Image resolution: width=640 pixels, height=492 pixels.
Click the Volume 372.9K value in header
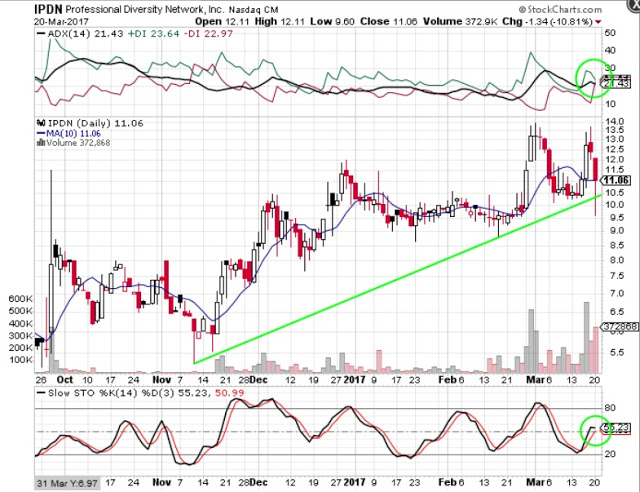click(x=460, y=22)
